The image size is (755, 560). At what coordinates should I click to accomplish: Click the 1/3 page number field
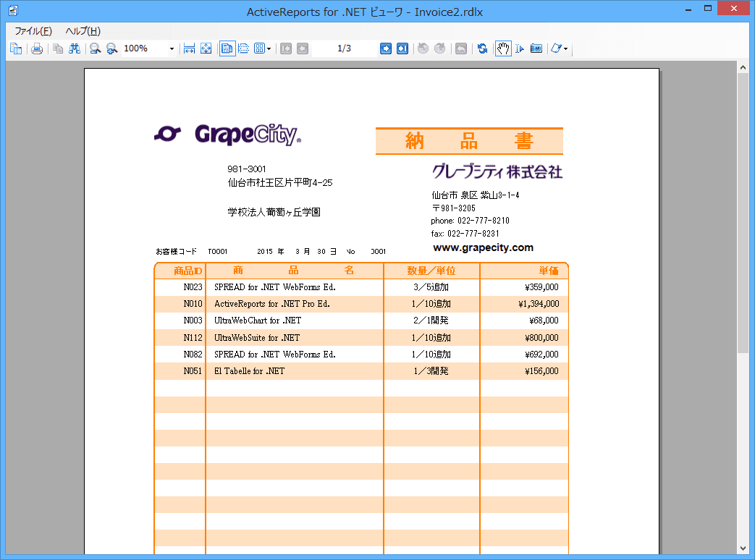[344, 48]
